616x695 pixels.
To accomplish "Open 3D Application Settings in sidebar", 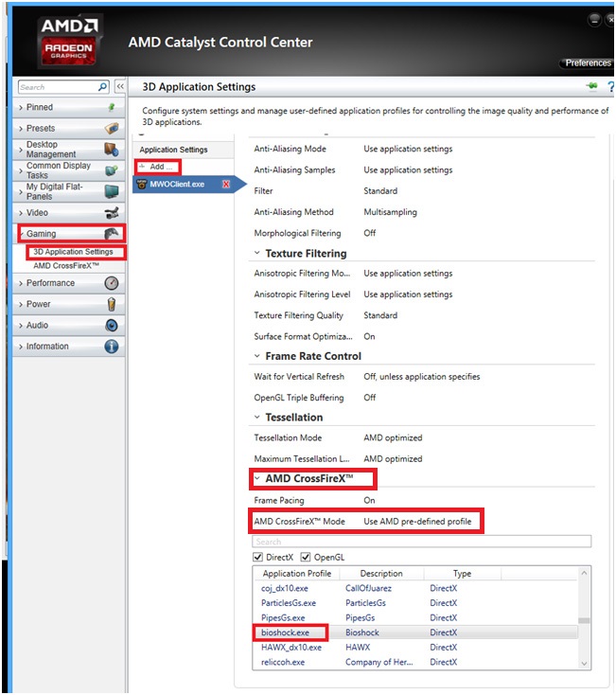I will click(x=74, y=252).
